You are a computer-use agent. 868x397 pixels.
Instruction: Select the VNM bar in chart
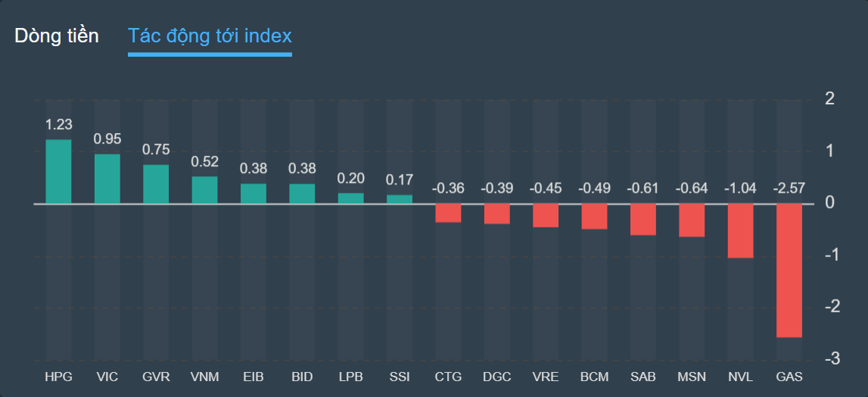click(x=204, y=191)
